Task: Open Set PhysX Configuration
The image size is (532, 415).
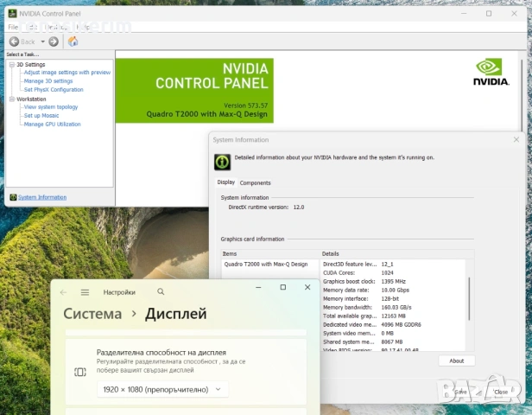Action: (x=54, y=90)
